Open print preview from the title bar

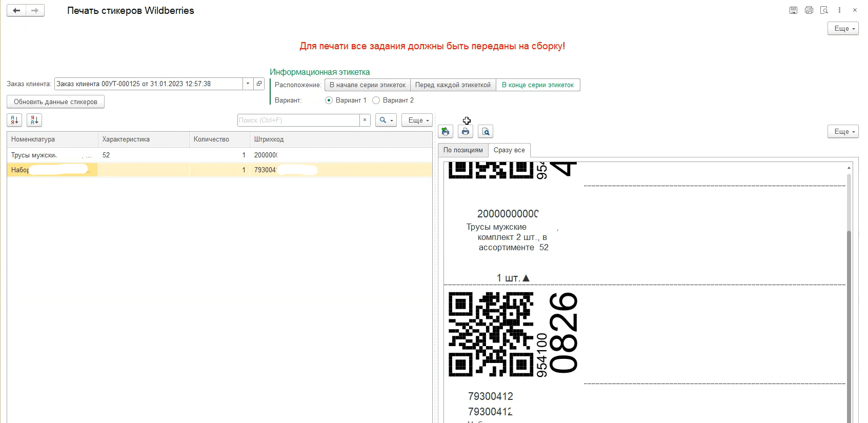824,10
